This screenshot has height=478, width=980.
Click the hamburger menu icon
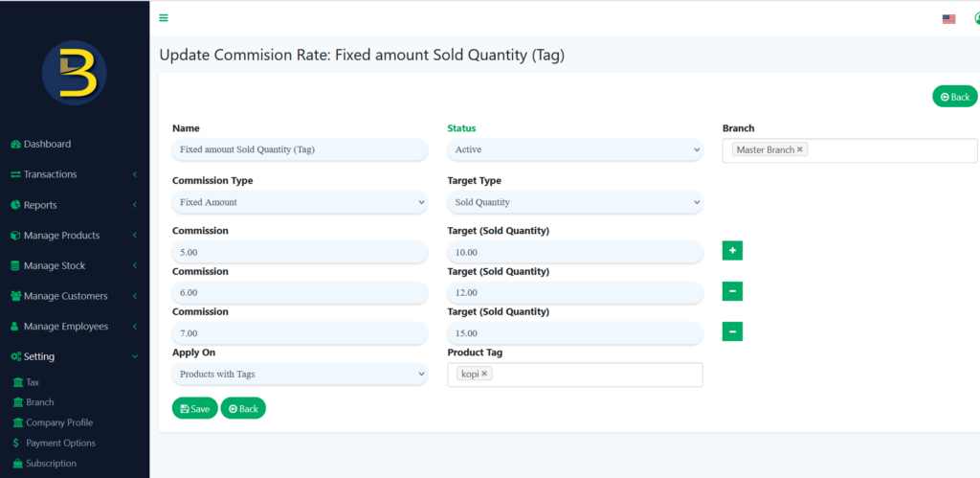164,18
